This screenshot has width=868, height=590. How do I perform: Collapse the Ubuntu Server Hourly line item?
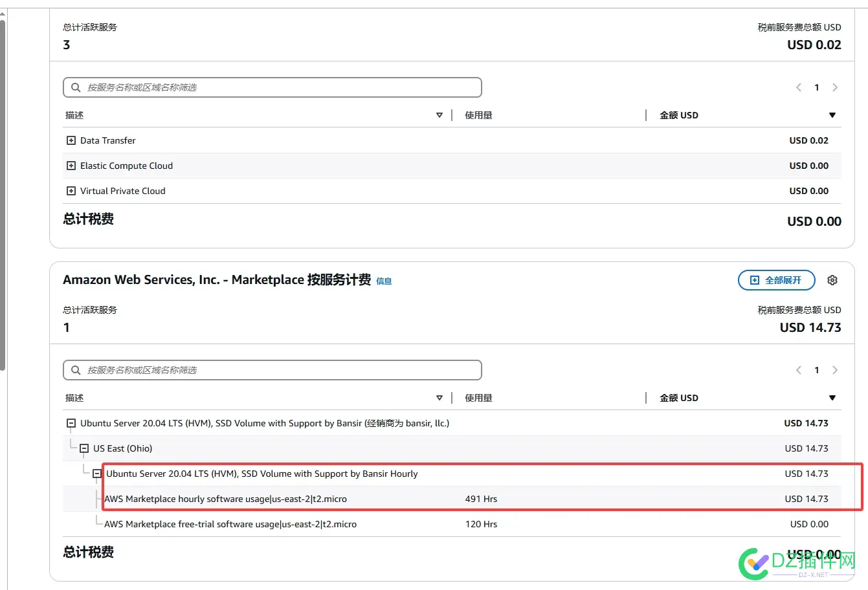tap(98, 474)
